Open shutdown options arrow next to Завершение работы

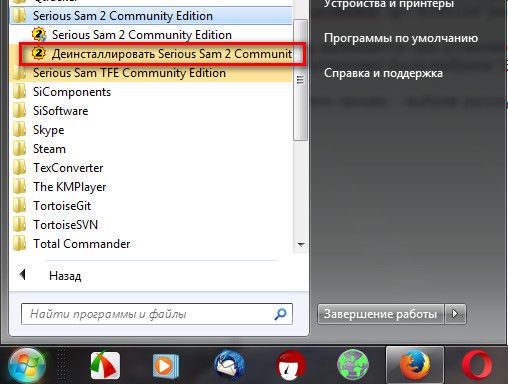pyautogui.click(x=455, y=314)
